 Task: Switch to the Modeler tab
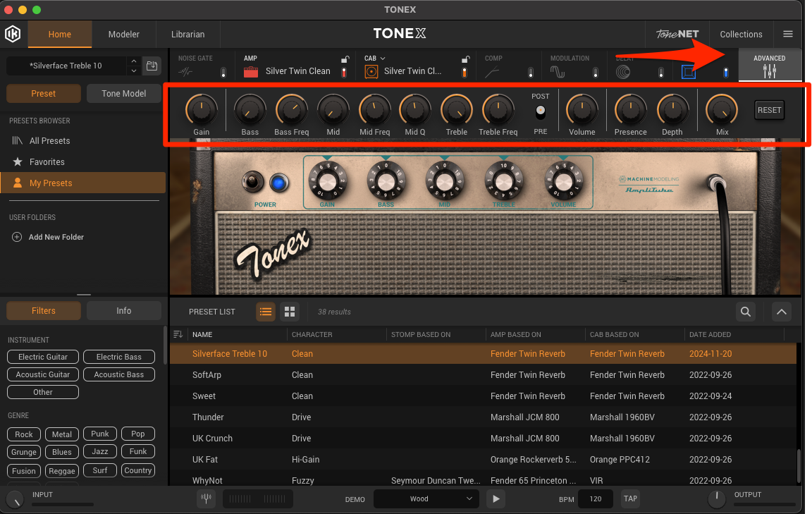pyautogui.click(x=123, y=34)
